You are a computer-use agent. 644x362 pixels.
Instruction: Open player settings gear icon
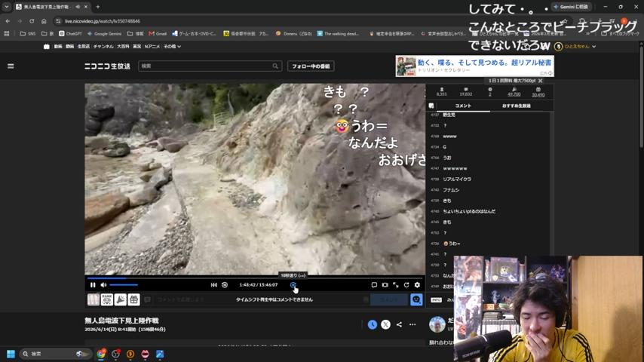click(x=417, y=285)
